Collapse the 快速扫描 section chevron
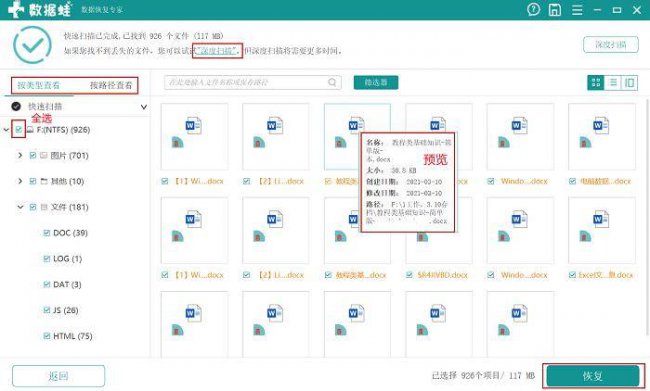This screenshot has width=650, height=391. tap(143, 107)
